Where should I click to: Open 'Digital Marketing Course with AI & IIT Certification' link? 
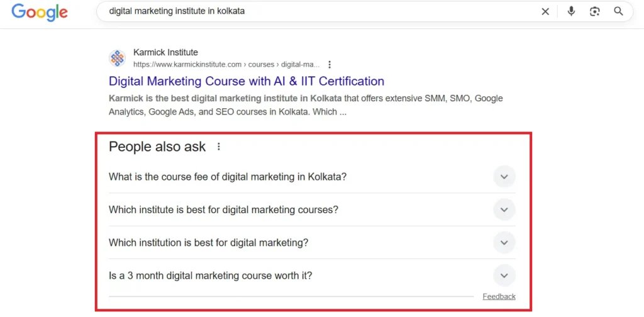point(246,81)
